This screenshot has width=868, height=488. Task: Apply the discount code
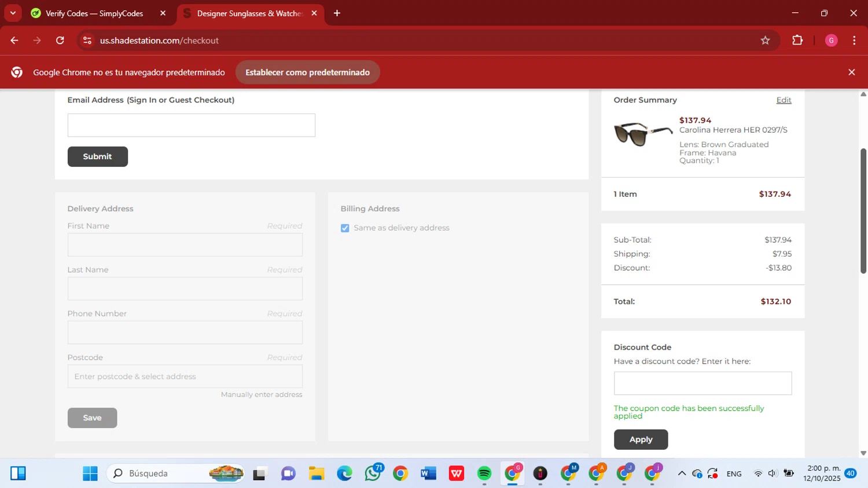641,439
